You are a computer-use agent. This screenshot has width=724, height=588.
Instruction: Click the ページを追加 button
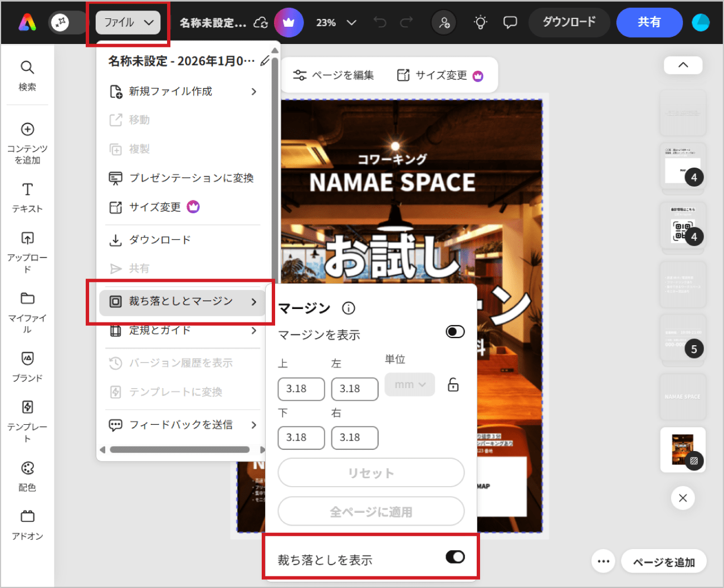tap(664, 561)
